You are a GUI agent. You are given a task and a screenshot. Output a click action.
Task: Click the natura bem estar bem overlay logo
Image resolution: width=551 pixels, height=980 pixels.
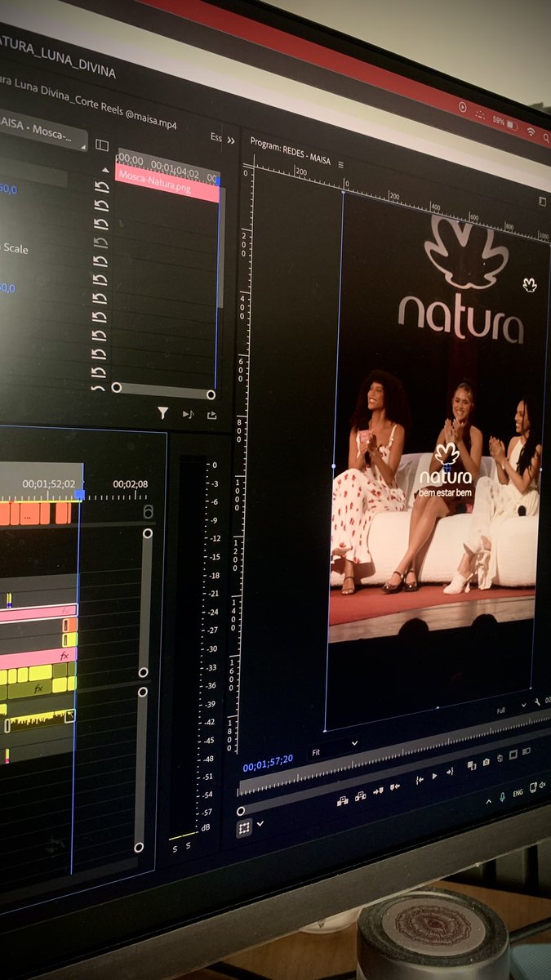(x=447, y=470)
